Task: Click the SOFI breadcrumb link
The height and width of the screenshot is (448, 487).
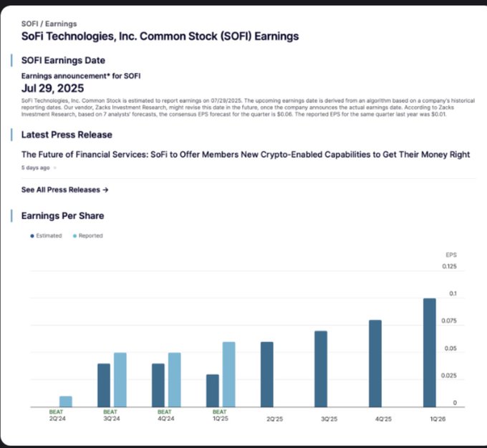Action: pyautogui.click(x=29, y=24)
